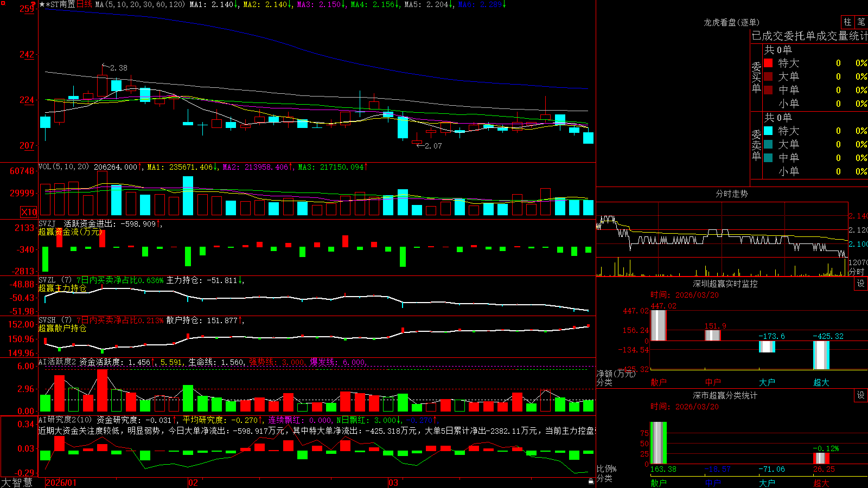Switch to 柱 bar display mode
The image size is (868, 488).
pos(847,22)
